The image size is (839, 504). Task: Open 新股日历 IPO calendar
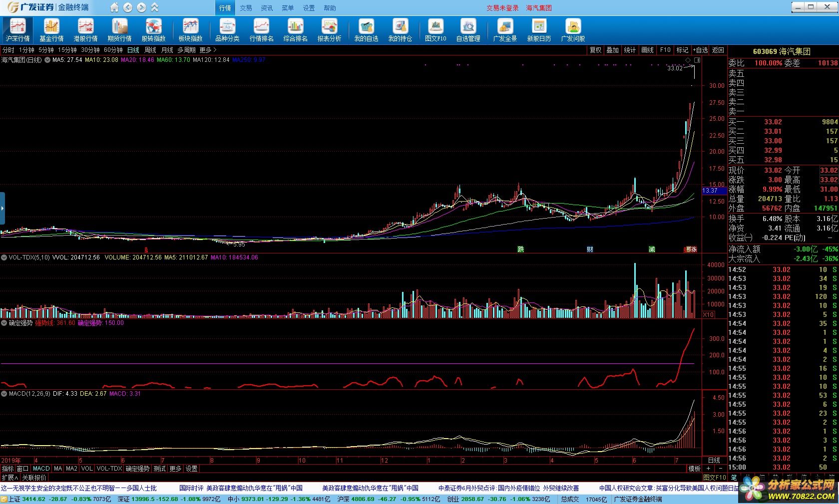click(539, 30)
